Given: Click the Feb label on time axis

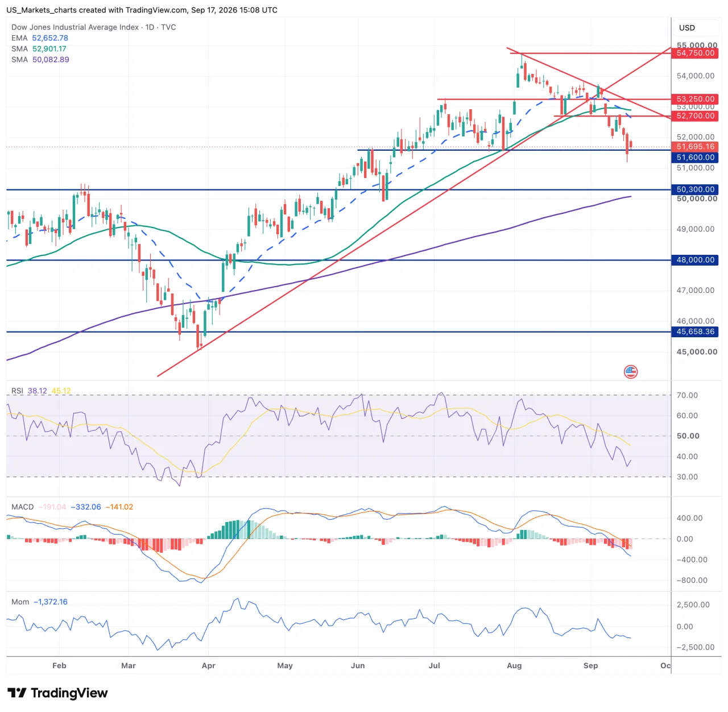Looking at the screenshot, I should (x=59, y=666).
